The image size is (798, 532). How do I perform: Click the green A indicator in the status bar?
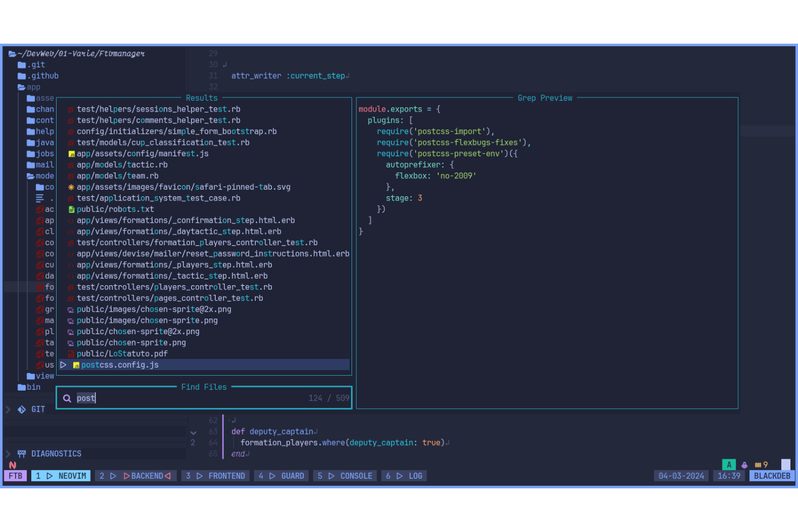coord(729,464)
